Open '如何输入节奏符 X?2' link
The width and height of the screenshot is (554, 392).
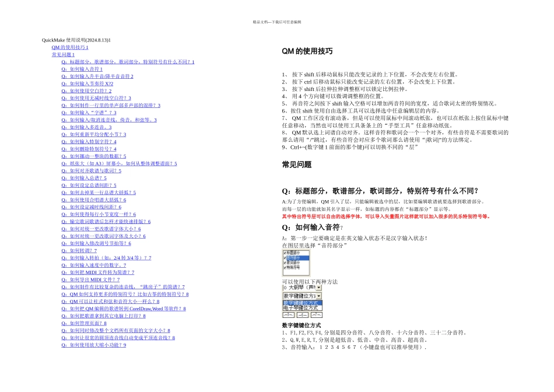[87, 83]
